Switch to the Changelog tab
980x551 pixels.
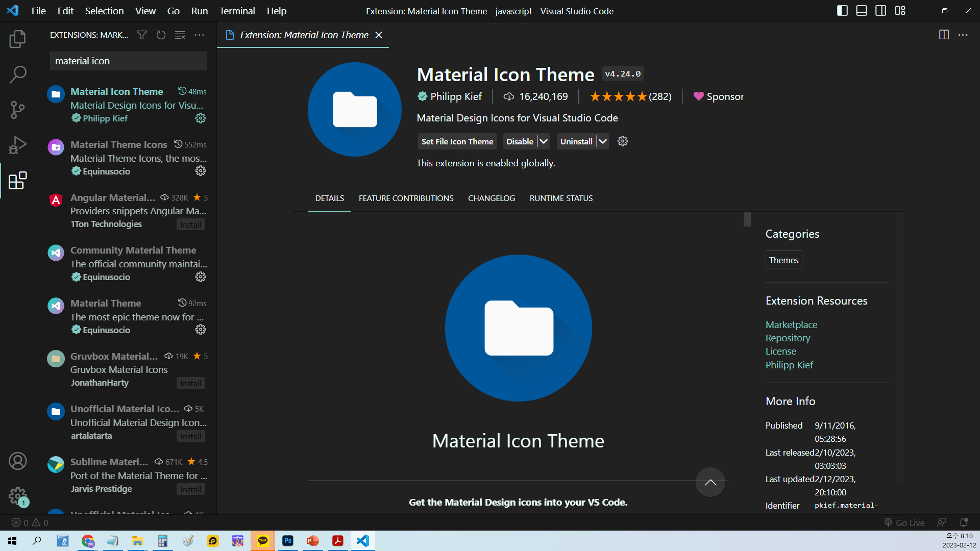(491, 198)
